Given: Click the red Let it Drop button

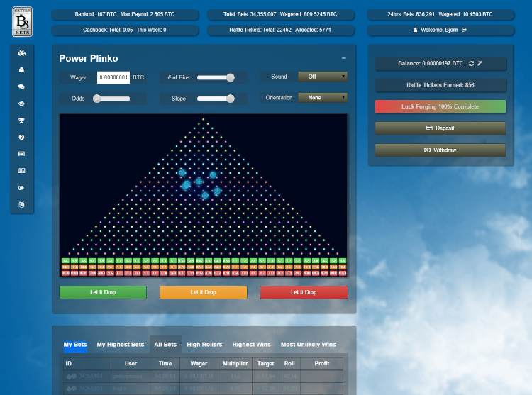Looking at the screenshot, I should pyautogui.click(x=304, y=292).
